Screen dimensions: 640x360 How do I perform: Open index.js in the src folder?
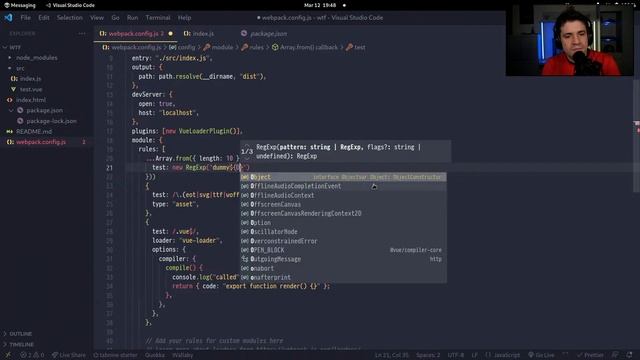31,78
